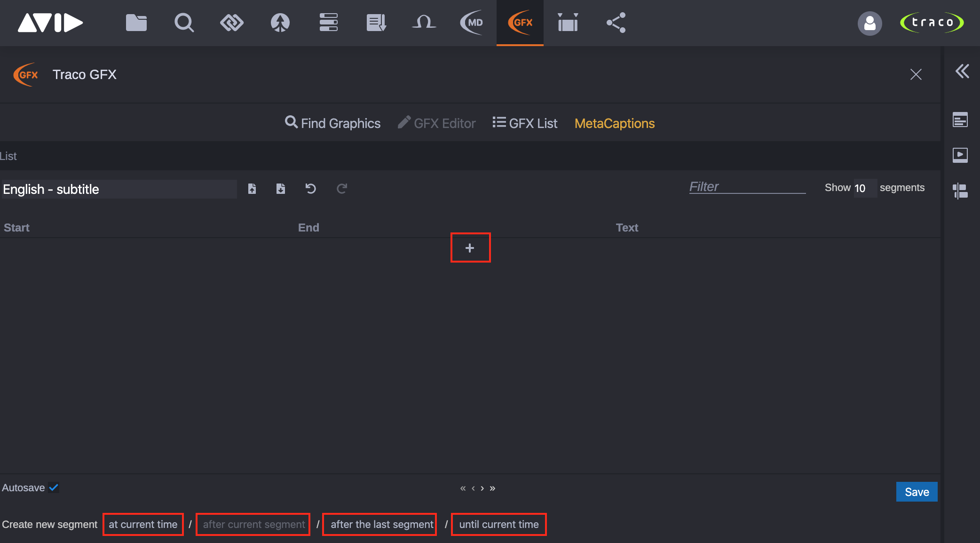The height and width of the screenshot is (543, 980).
Task: Add a segment with plus button
Action: [x=470, y=248]
